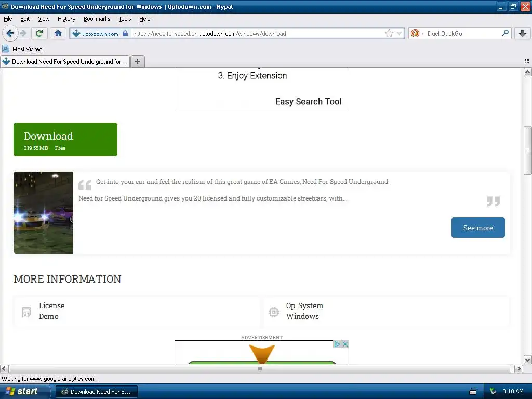This screenshot has height=399, width=532.
Task: Reload the current page
Action: click(39, 33)
